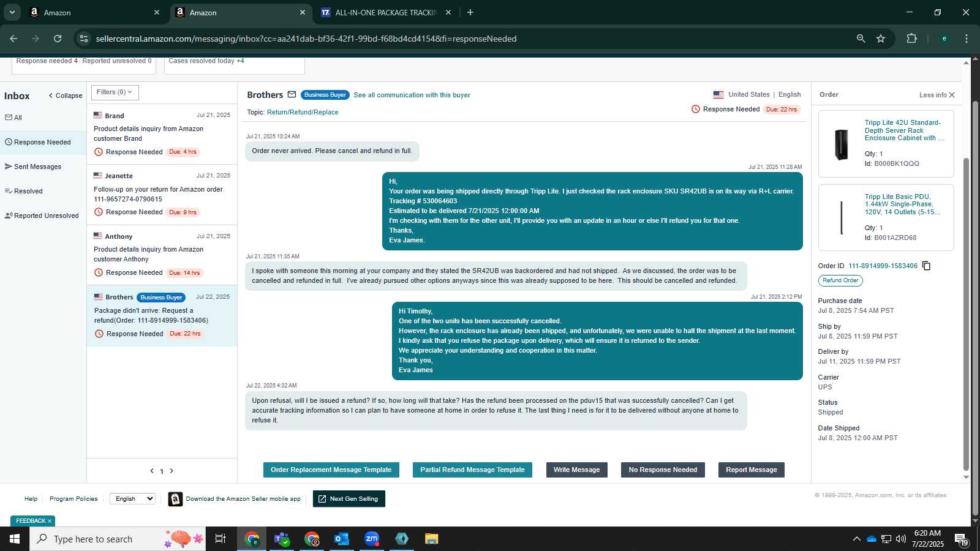Click the zoom magnifier icon in address bar
Image resolution: width=980 pixels, height=551 pixels.
coord(861,39)
